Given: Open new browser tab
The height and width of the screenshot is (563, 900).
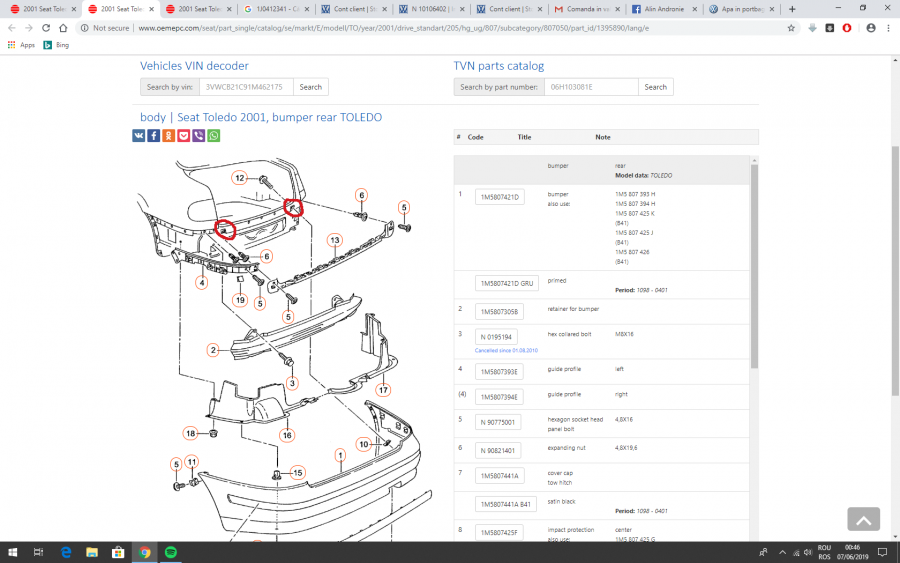Looking at the screenshot, I should [x=792, y=8].
